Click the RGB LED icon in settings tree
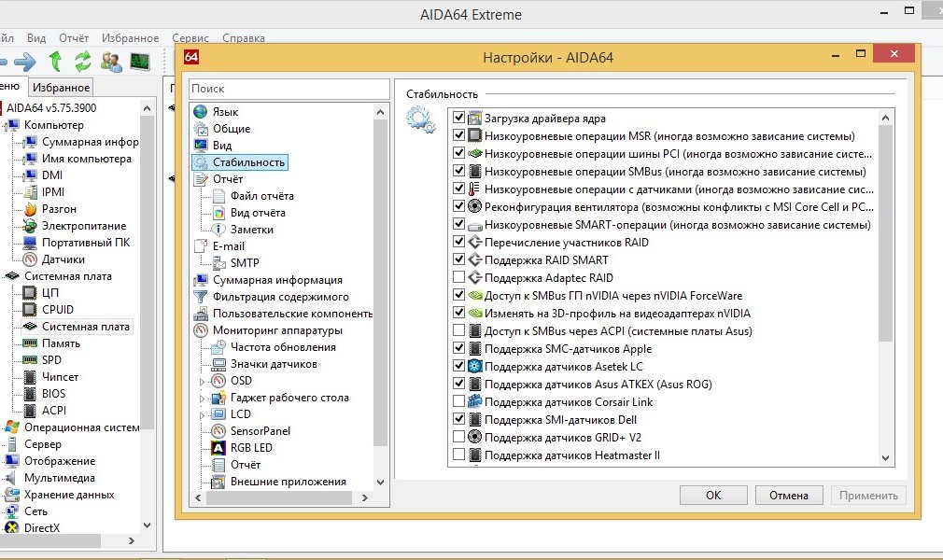 click(x=218, y=448)
